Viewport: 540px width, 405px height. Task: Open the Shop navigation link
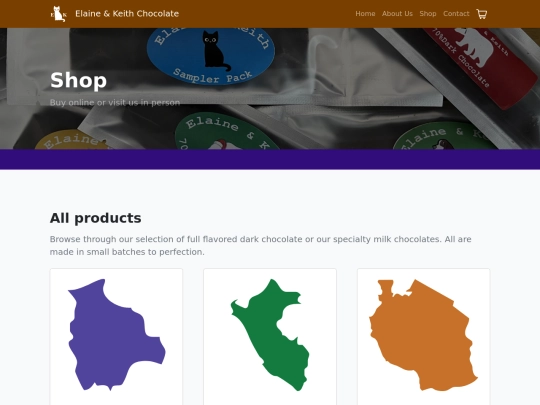[428, 14]
